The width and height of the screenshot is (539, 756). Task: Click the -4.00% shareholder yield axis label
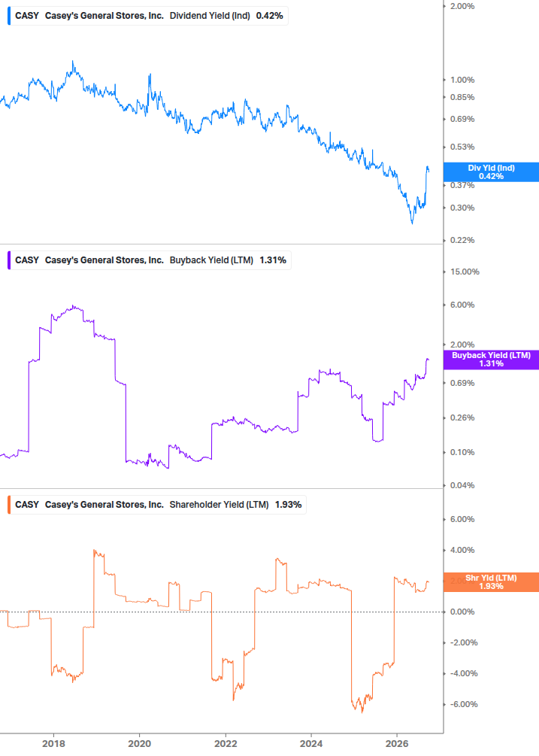463,674
